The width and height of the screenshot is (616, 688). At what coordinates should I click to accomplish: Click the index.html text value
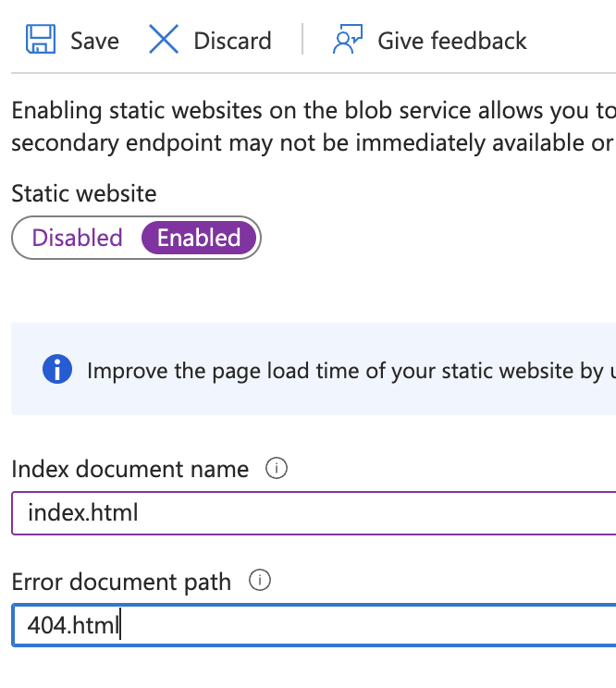coord(83,512)
